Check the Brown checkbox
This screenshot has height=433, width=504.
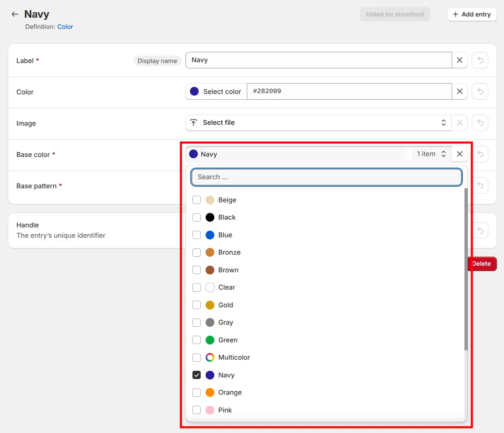[197, 270]
